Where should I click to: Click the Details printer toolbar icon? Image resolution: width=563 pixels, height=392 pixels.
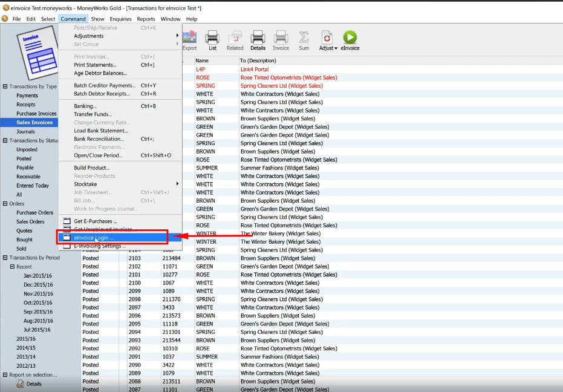click(x=258, y=38)
